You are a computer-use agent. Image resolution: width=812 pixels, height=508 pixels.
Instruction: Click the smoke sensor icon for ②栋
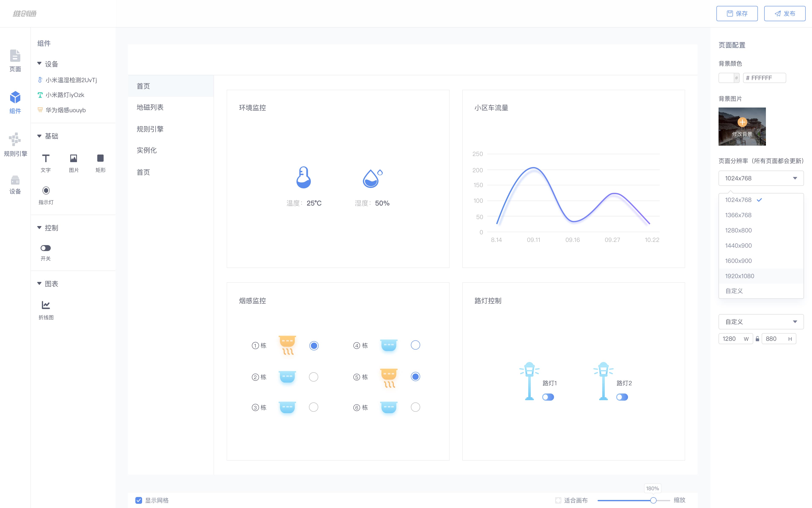point(288,377)
